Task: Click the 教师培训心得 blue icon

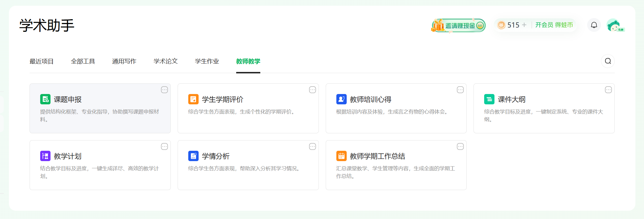Action: [342, 99]
